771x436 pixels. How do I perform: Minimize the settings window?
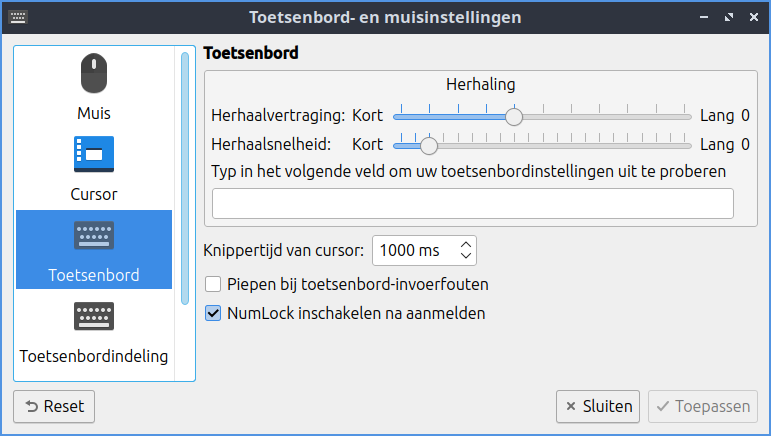(704, 17)
